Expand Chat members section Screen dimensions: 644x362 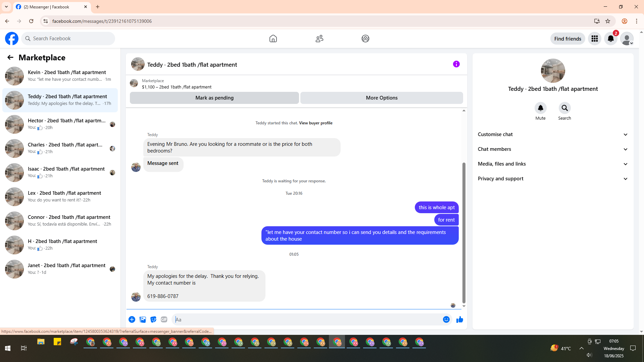point(553,149)
